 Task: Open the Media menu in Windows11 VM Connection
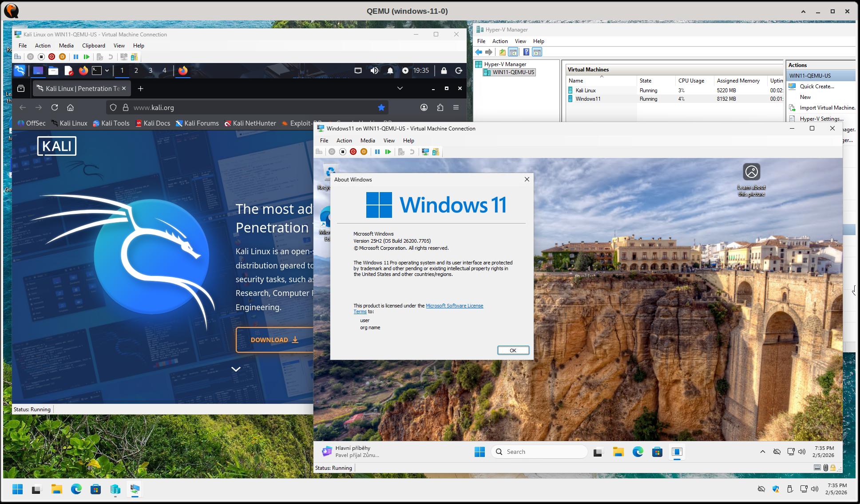(368, 140)
